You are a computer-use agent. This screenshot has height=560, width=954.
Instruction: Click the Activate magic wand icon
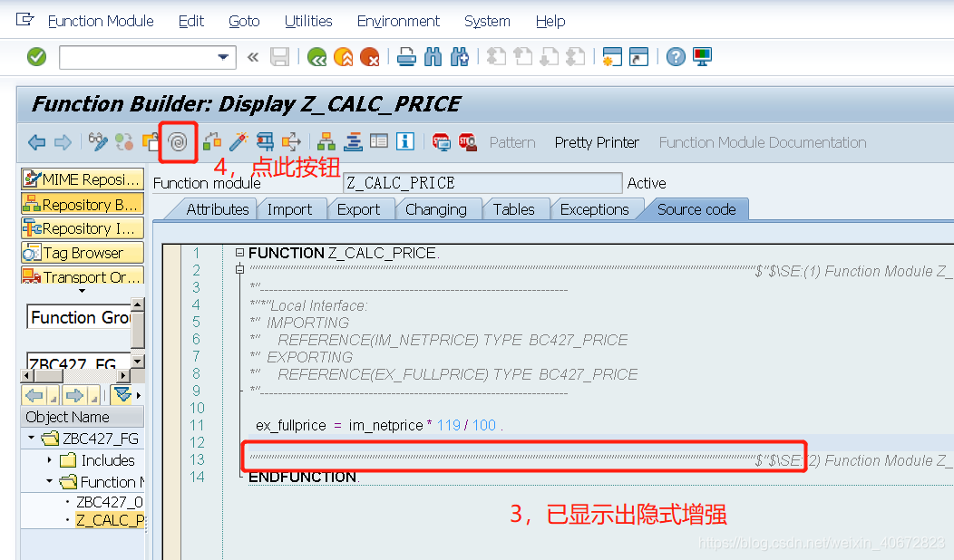tap(238, 142)
